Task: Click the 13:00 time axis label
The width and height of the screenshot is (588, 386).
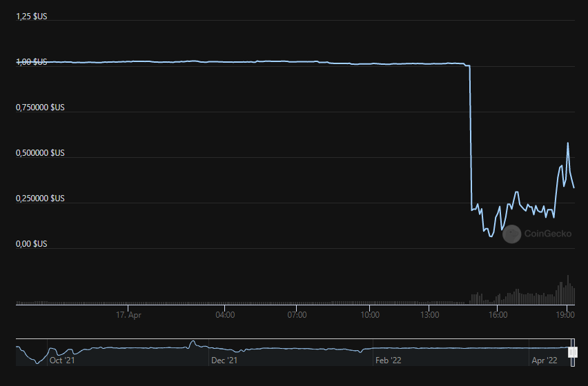Action: 429,315
